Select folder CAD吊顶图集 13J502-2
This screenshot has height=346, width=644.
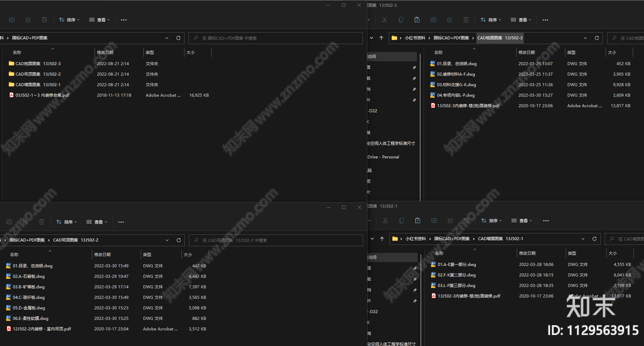(35, 74)
